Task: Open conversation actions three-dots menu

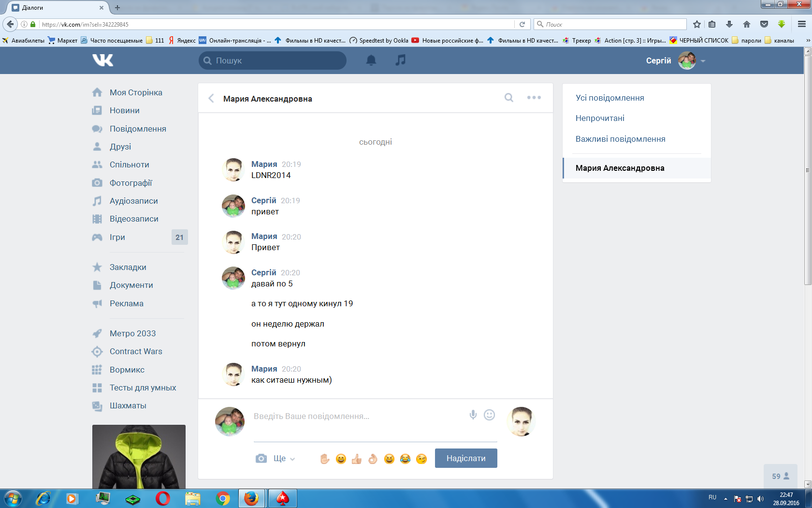Action: [x=534, y=98]
